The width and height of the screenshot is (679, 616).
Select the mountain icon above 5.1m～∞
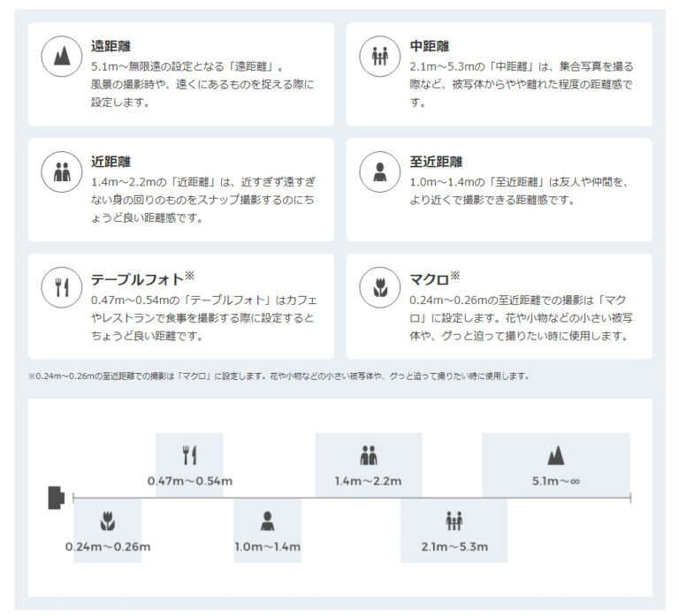coord(555,455)
